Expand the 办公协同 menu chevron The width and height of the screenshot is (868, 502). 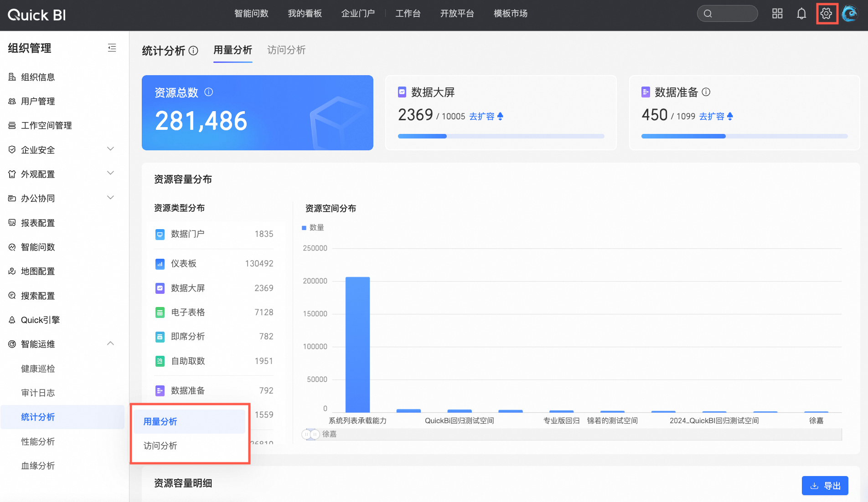(110, 197)
